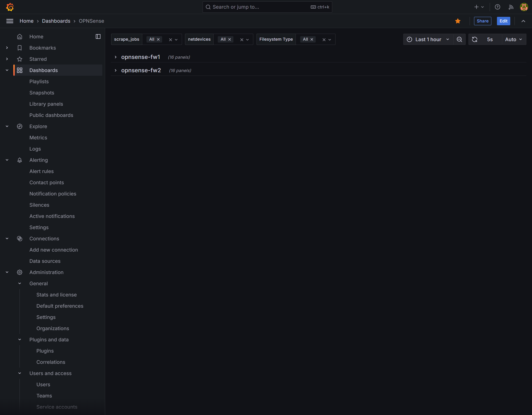The width and height of the screenshot is (532, 415).
Task: Click the Bookmarks icon in sidebar
Action: click(20, 48)
